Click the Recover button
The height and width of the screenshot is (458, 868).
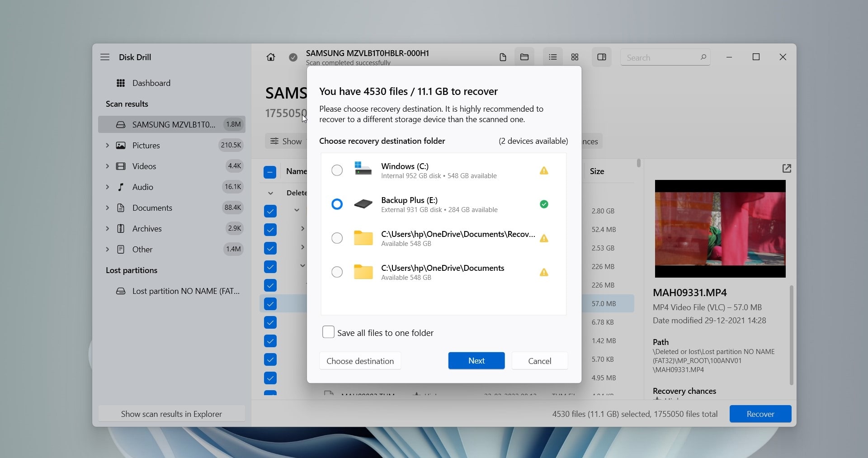760,414
